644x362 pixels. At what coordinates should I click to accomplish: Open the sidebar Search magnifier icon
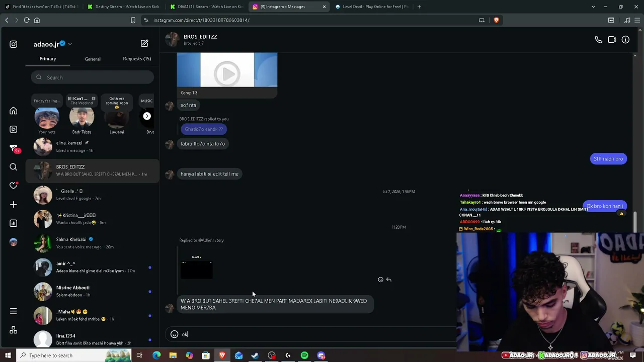tap(14, 167)
